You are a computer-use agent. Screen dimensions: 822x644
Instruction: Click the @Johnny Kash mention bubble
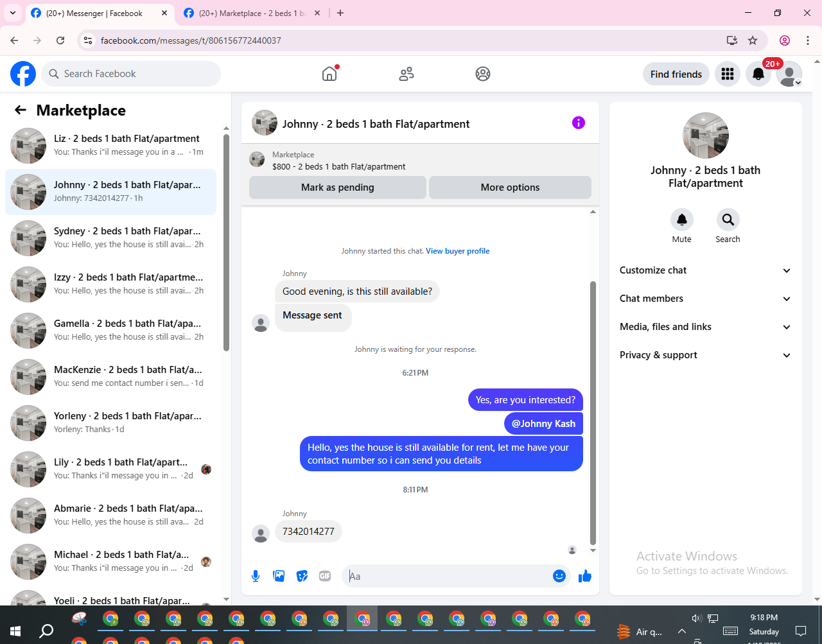(543, 424)
